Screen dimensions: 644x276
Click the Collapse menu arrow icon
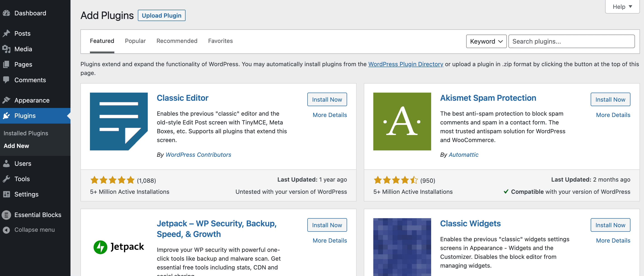pos(7,230)
